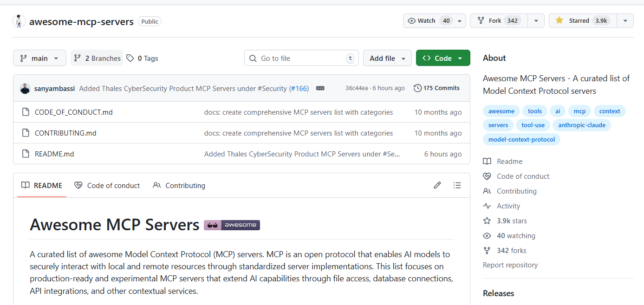644x305 pixels.
Task: Select the context topic tag
Action: click(x=610, y=111)
